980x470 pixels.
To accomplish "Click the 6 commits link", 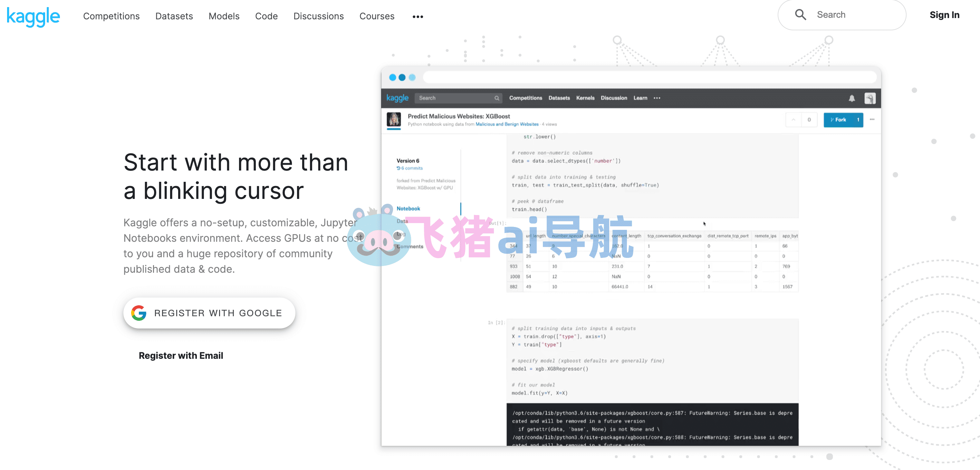I will (409, 168).
